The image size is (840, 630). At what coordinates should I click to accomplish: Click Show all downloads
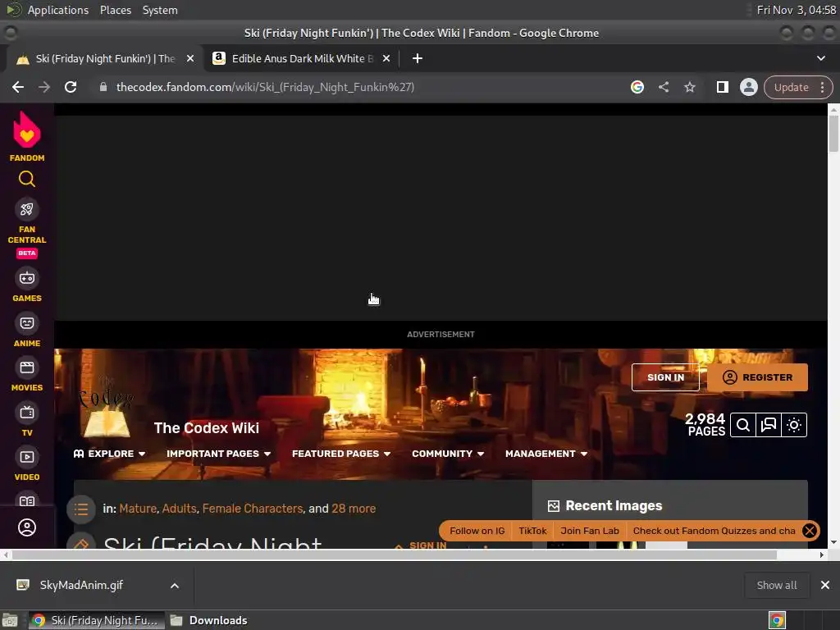click(777, 585)
